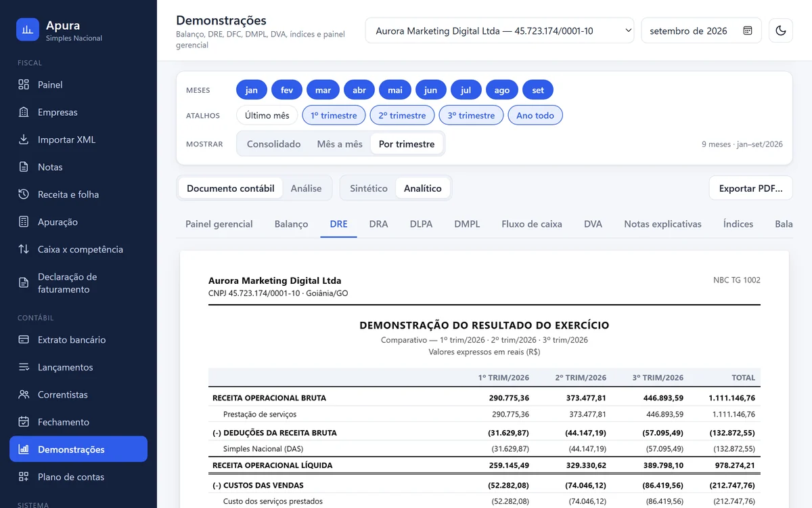812x508 pixels.
Task: Show Consolidado view
Action: point(274,144)
